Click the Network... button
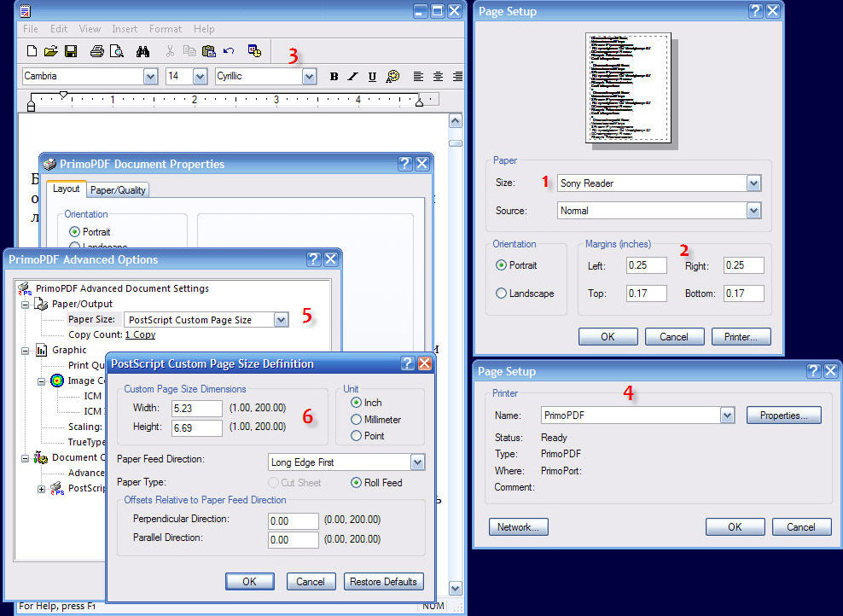The width and height of the screenshot is (843, 616). (x=518, y=526)
